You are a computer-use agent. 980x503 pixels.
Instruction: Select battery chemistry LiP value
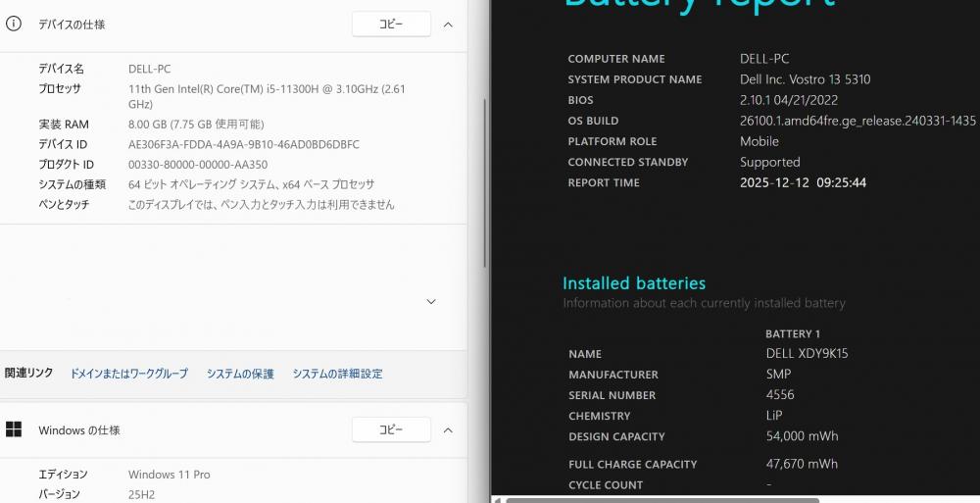774,416
